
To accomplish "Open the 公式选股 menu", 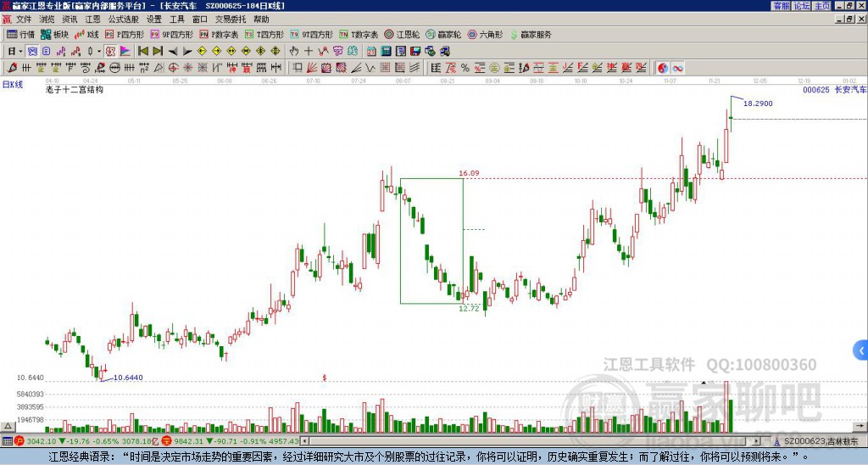I will [124, 20].
